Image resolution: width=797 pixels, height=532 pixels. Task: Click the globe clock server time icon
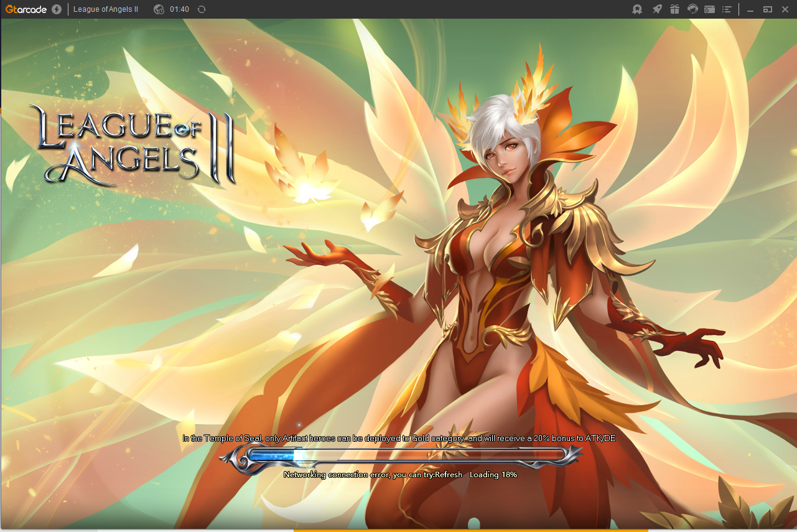click(x=159, y=9)
